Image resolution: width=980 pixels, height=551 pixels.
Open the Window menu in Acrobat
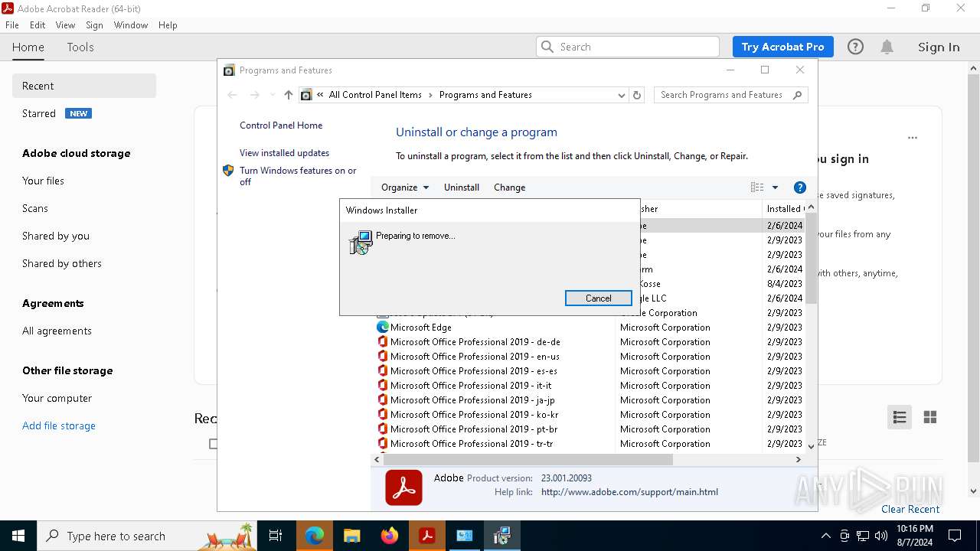coord(131,25)
